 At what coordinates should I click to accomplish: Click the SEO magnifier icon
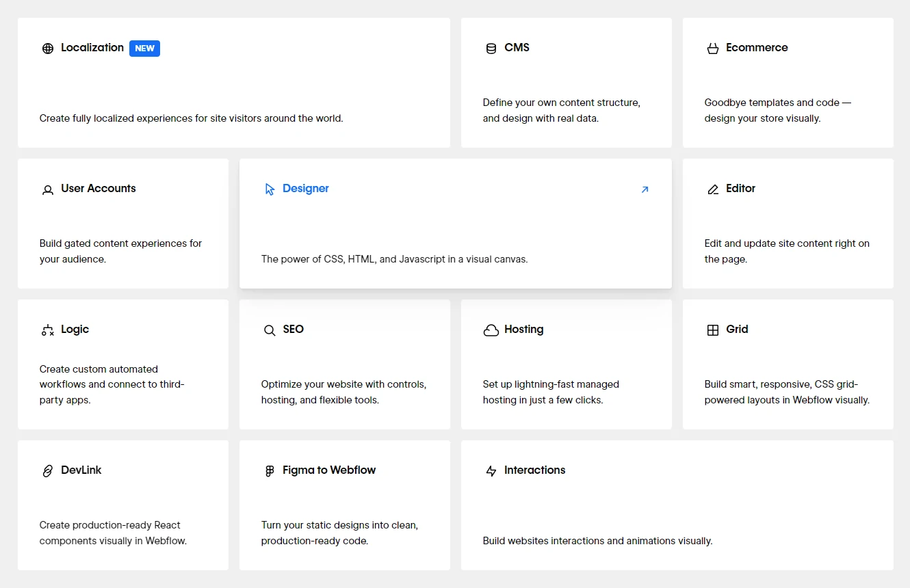pyautogui.click(x=270, y=330)
